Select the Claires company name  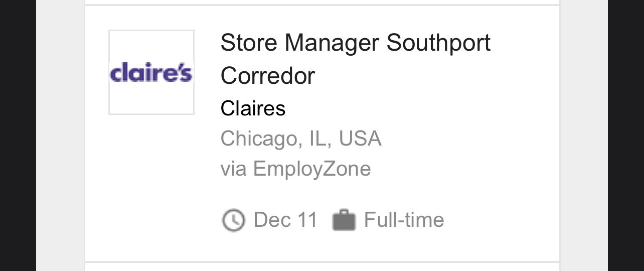tap(253, 108)
